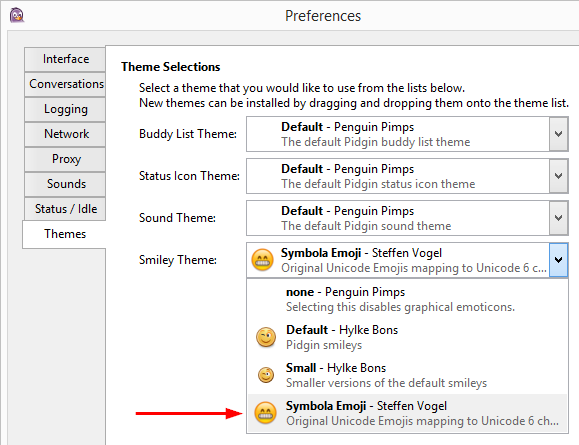Open the Conversations tab
Image resolution: width=579 pixels, height=445 pixels.
65,84
